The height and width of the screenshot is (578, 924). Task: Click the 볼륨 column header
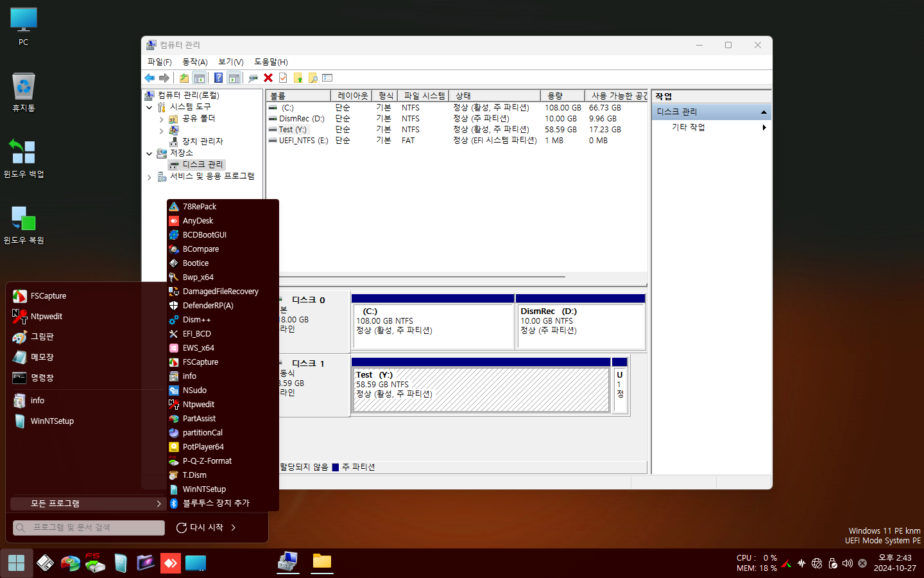[298, 96]
